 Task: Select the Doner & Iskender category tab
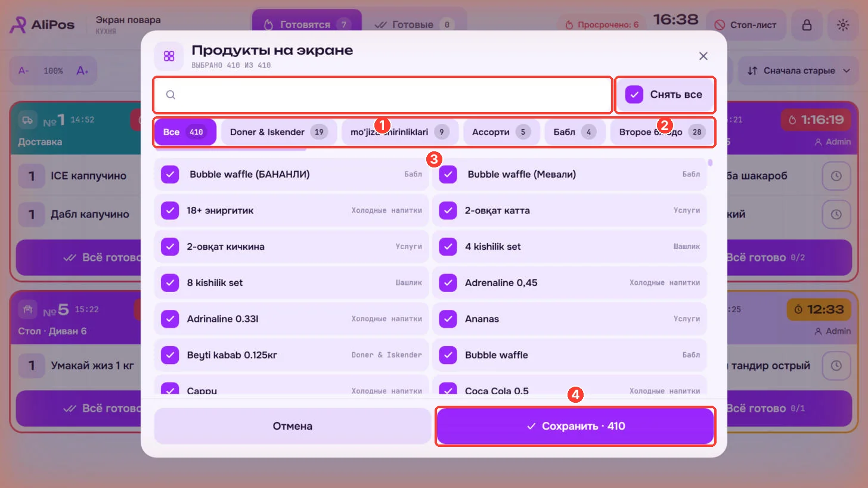279,132
